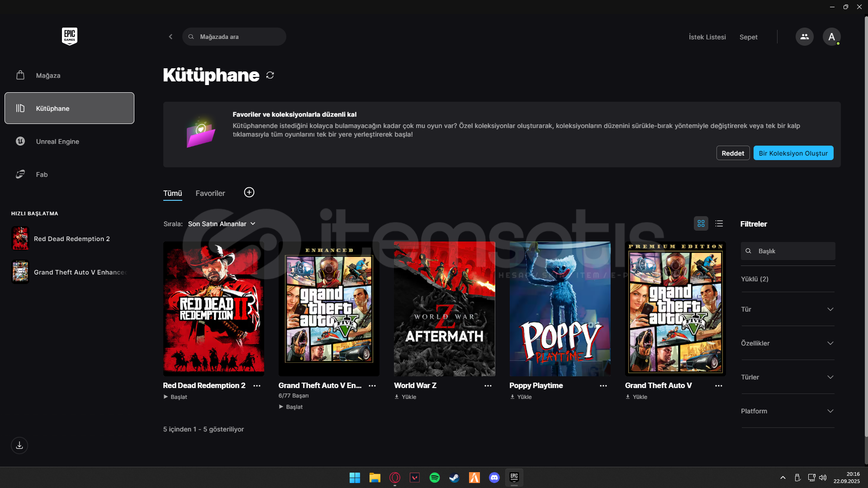This screenshot has width=868, height=488.
Task: Open options menu for Poppy Playtime
Action: pyautogui.click(x=603, y=386)
